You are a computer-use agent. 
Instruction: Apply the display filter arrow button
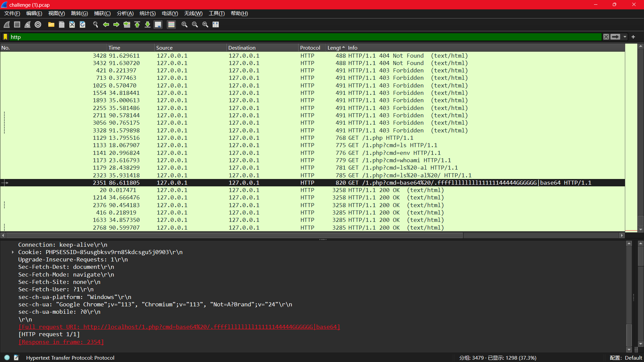click(x=615, y=37)
